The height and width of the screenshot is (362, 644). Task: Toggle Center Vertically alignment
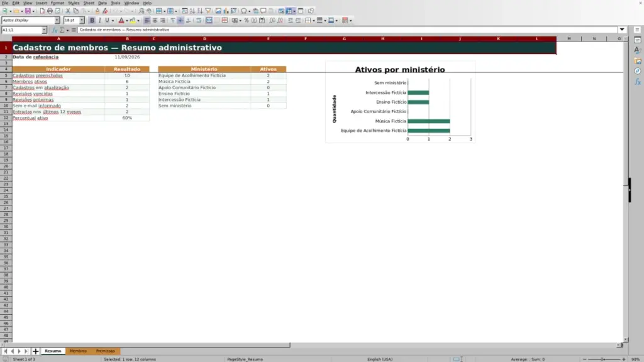[x=180, y=21]
